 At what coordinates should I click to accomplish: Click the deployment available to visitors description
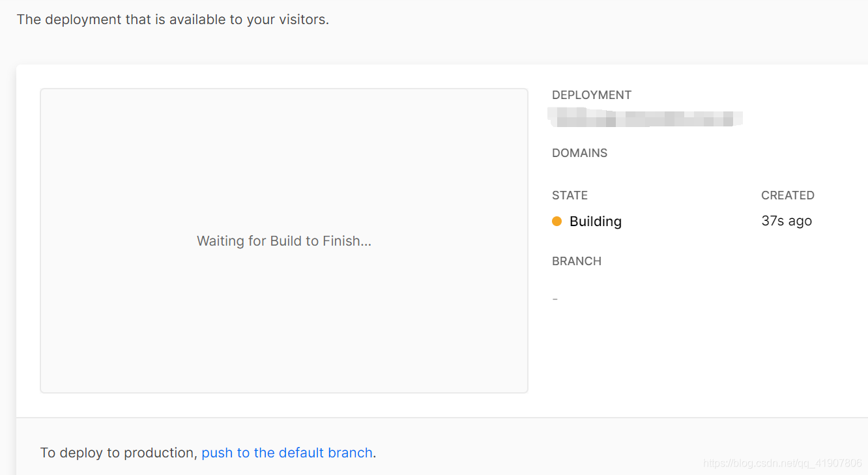click(173, 20)
